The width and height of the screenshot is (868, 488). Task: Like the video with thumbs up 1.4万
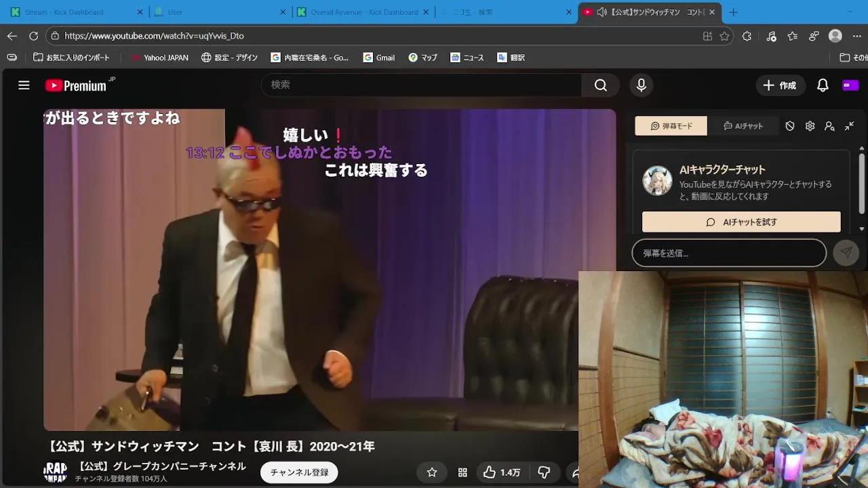coord(502,472)
